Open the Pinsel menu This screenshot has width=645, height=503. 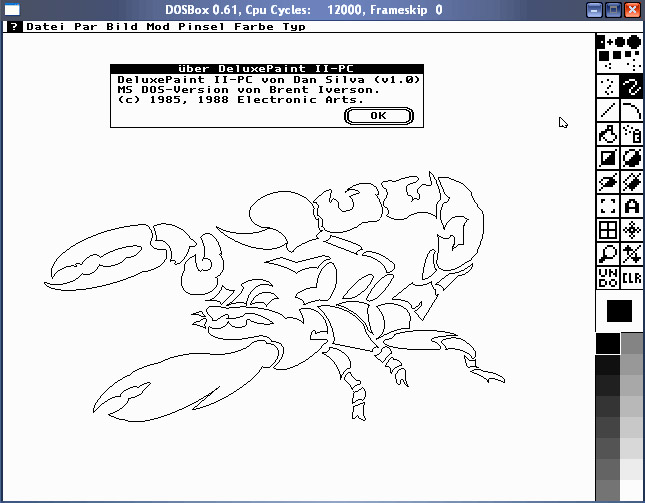(x=202, y=27)
